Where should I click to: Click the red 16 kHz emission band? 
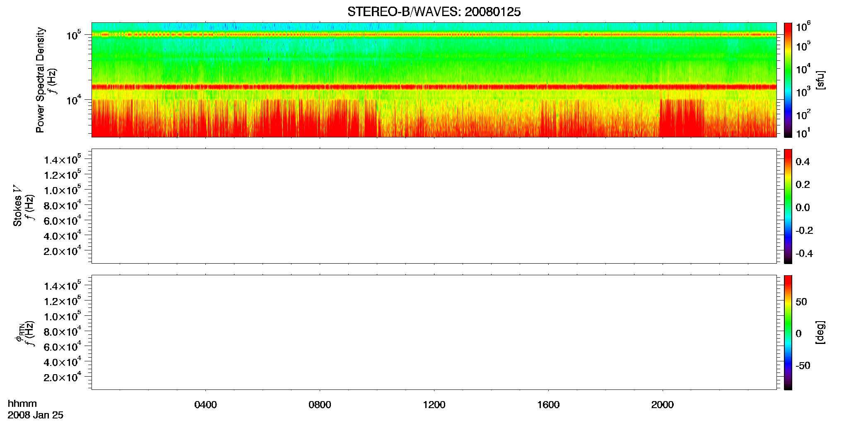coord(434,87)
